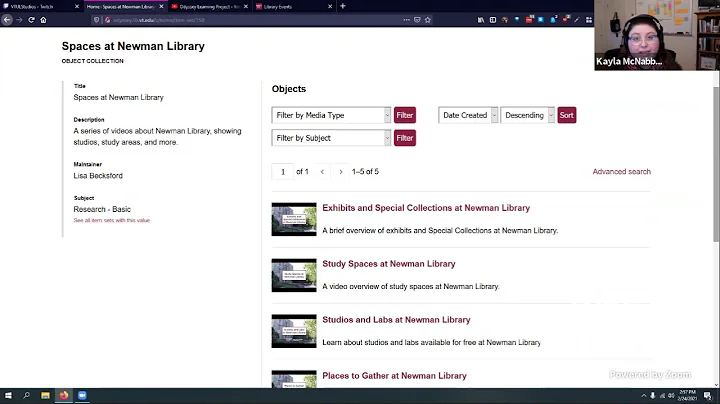Click the Sort button
Image resolution: width=720 pixels, height=404 pixels.
tap(567, 115)
